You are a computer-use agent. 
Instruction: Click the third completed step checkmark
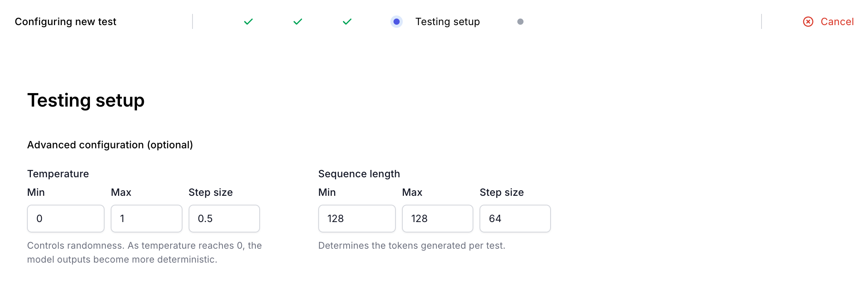click(347, 22)
